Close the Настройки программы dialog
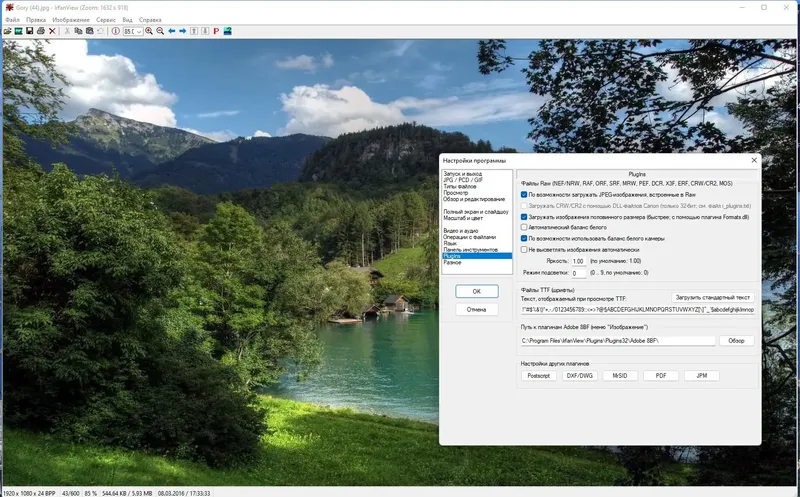 click(754, 160)
